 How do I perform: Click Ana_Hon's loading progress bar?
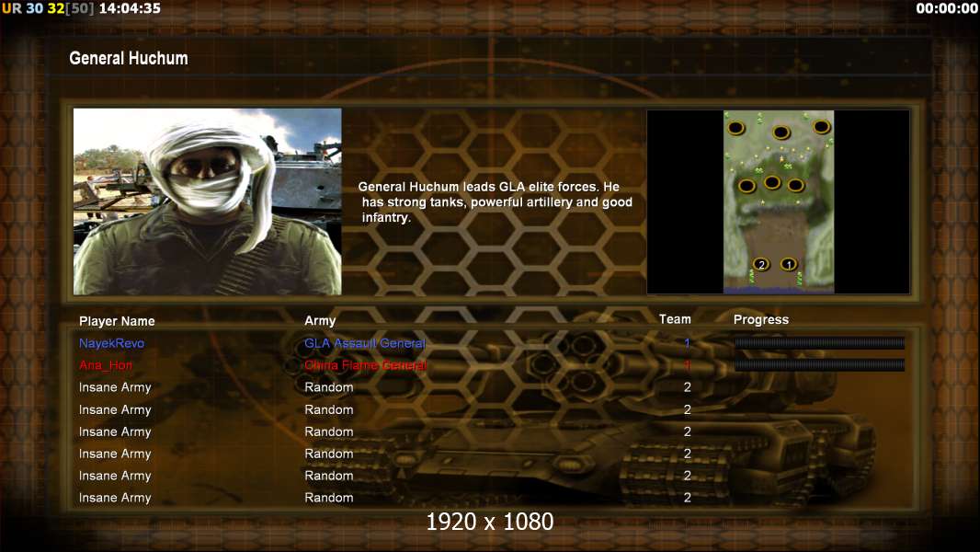click(x=819, y=365)
